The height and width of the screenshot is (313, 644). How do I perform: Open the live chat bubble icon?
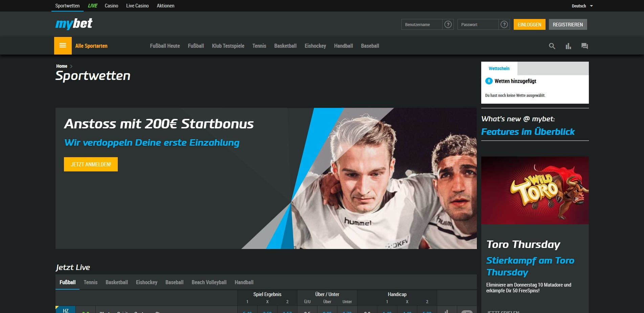(x=584, y=46)
